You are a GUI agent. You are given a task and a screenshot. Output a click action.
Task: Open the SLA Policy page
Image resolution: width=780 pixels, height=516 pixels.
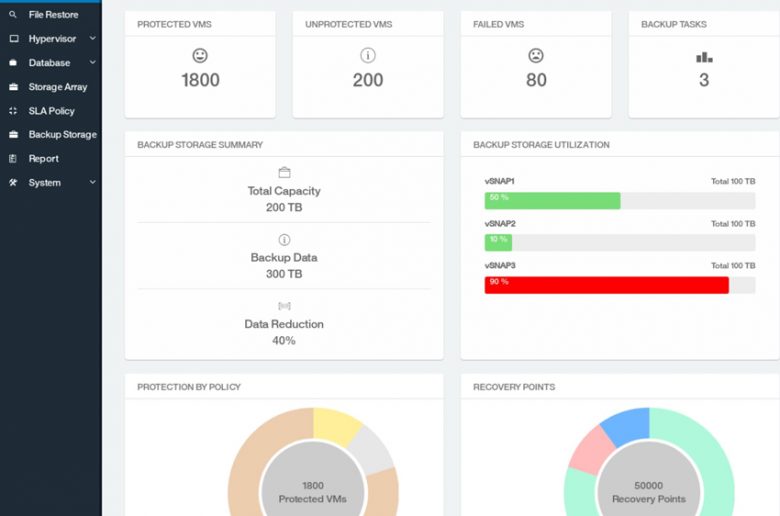tap(51, 111)
